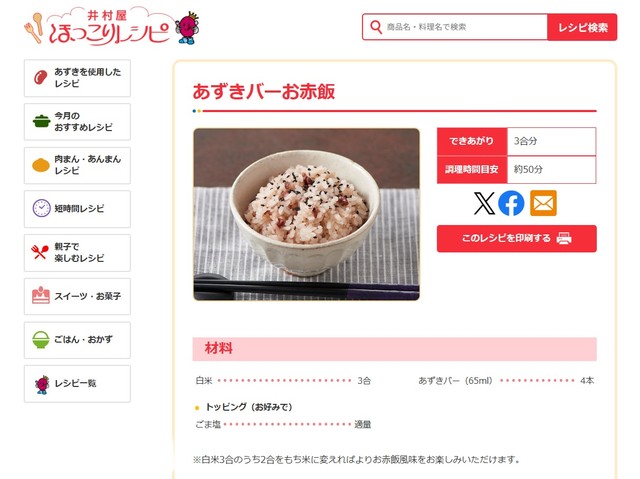Click the cake icon for sweets recipes
Screen dimensions: 640x479
41,295
